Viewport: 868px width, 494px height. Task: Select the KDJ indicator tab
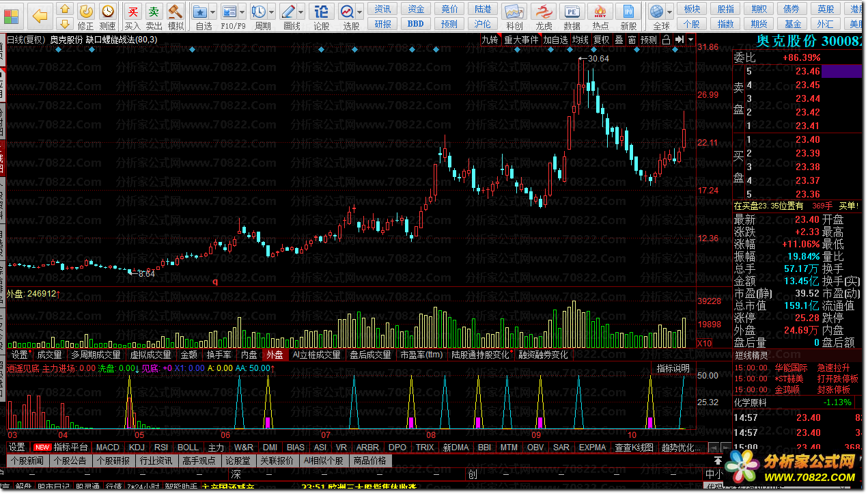[x=137, y=448]
